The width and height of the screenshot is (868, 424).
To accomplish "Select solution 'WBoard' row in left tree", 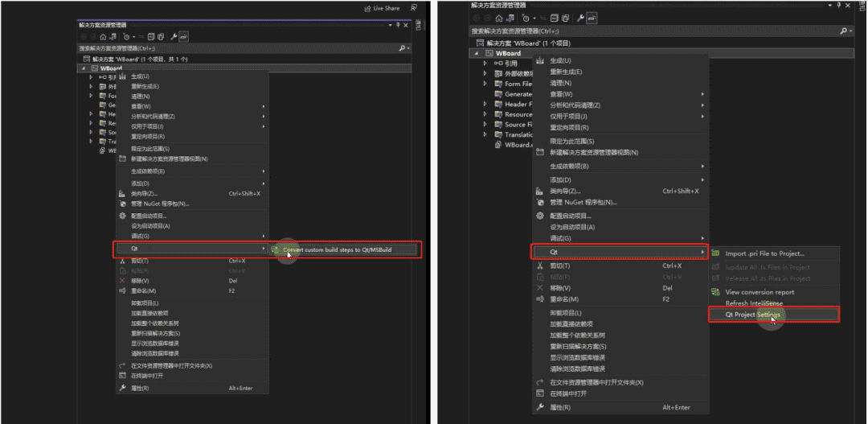I will (136, 59).
